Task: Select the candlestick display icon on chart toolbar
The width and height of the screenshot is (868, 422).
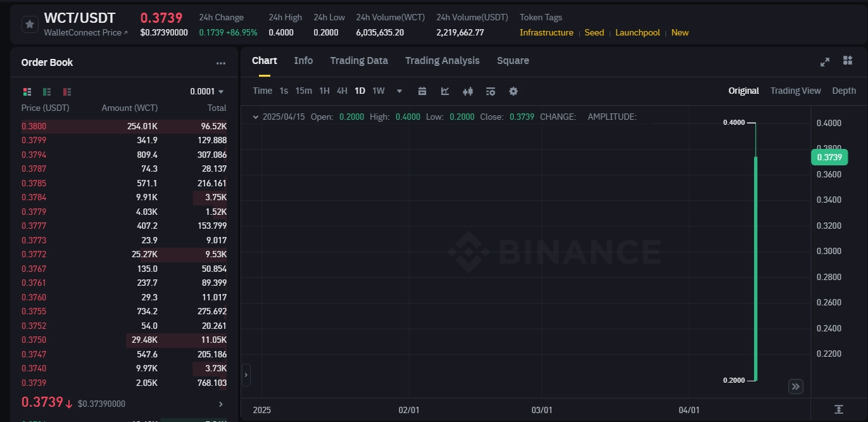Action: click(x=468, y=91)
